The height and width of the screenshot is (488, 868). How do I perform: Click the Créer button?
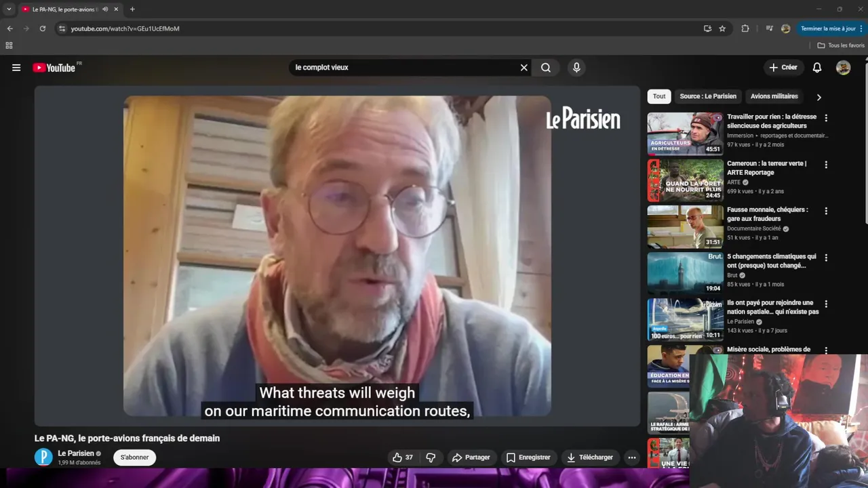tap(783, 68)
